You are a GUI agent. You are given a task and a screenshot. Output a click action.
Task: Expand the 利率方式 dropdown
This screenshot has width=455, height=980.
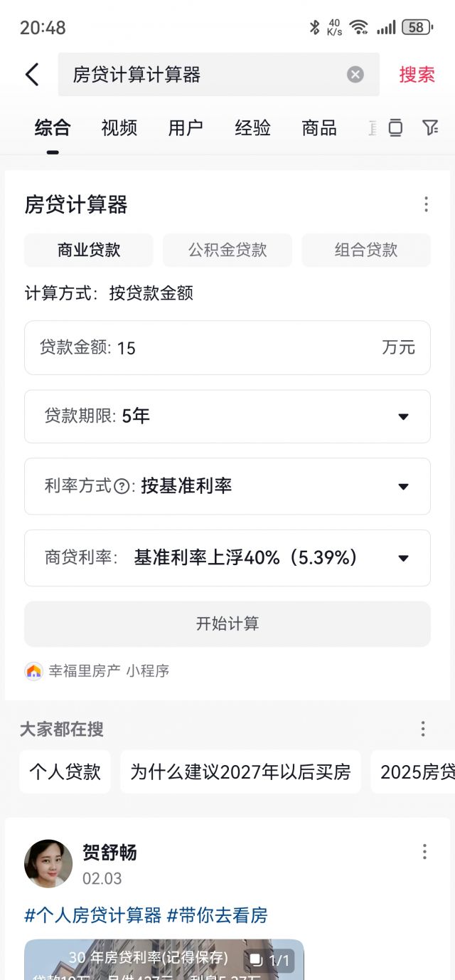403,487
